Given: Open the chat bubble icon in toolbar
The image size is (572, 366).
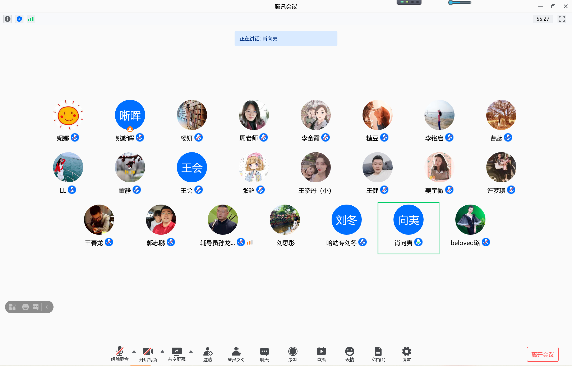Looking at the screenshot, I should [x=264, y=353].
